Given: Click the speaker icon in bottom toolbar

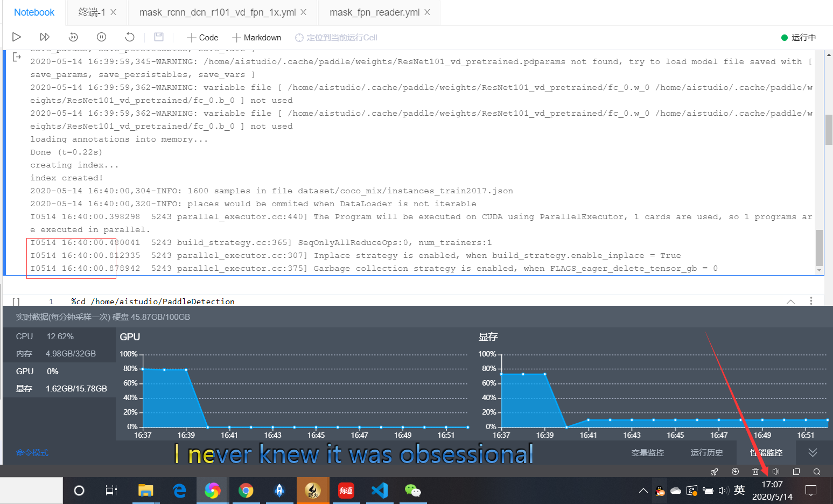Looking at the screenshot, I should (776, 472).
